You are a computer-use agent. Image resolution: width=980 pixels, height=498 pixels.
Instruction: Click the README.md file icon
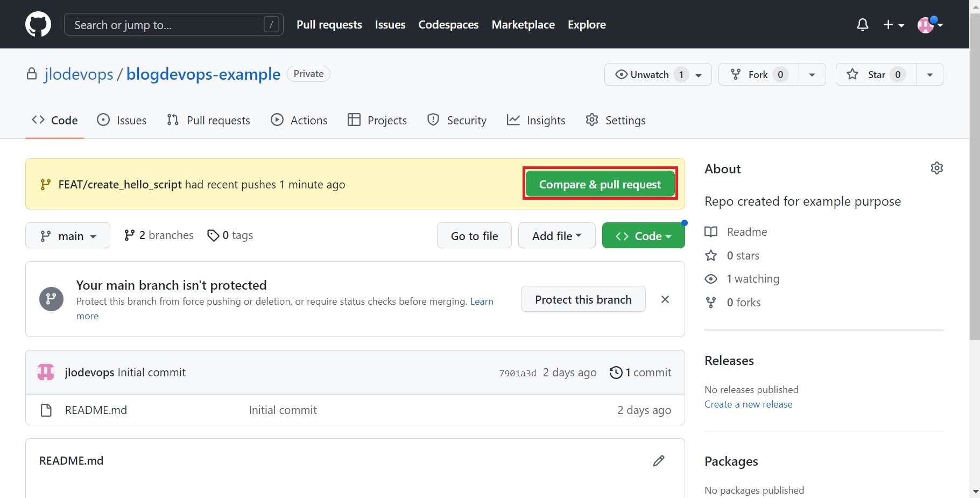[x=46, y=410]
